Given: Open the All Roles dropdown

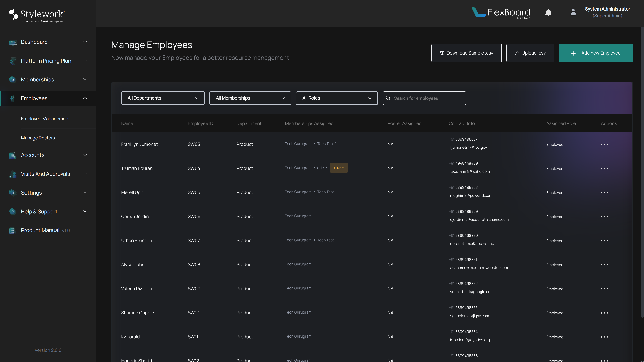Looking at the screenshot, I should click(x=337, y=98).
